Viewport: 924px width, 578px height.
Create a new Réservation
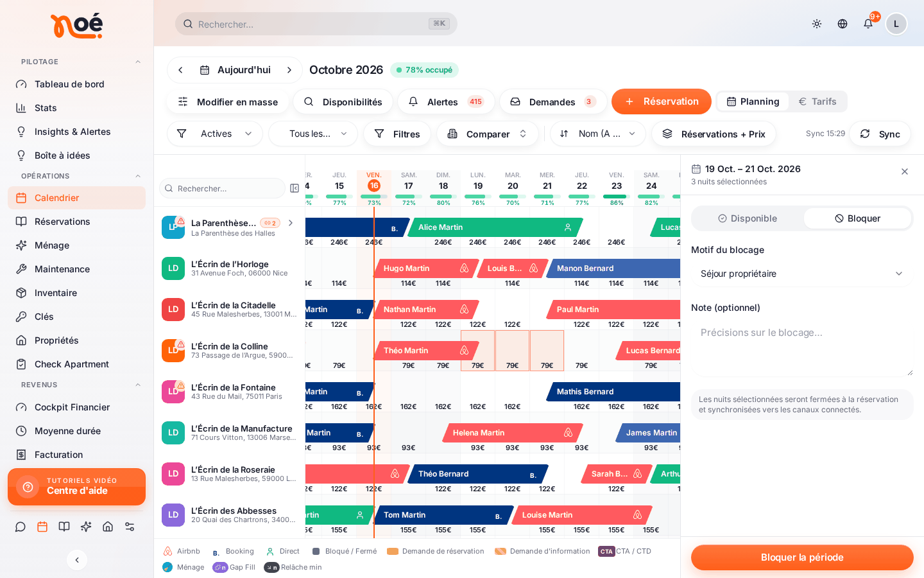662,101
